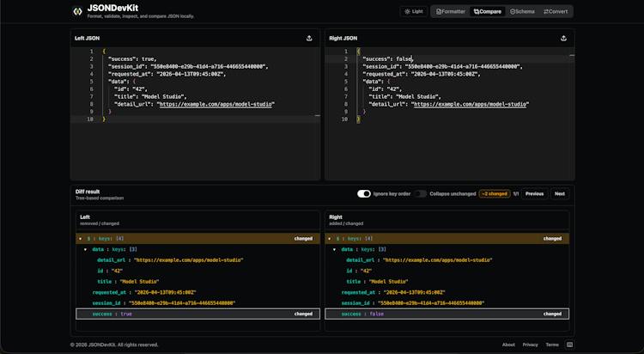
Task: Collapse the data node in Left diff
Action: (85, 249)
